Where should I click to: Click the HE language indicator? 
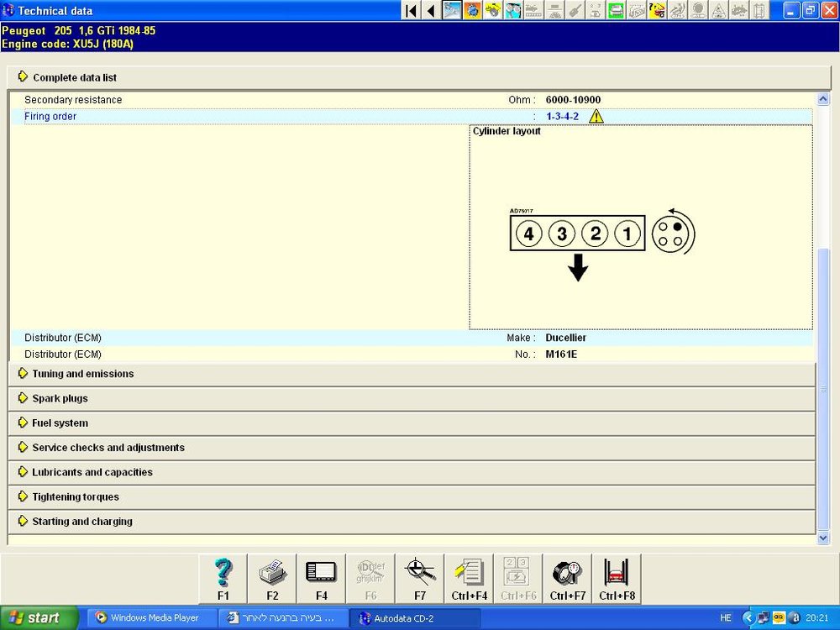pos(726,618)
